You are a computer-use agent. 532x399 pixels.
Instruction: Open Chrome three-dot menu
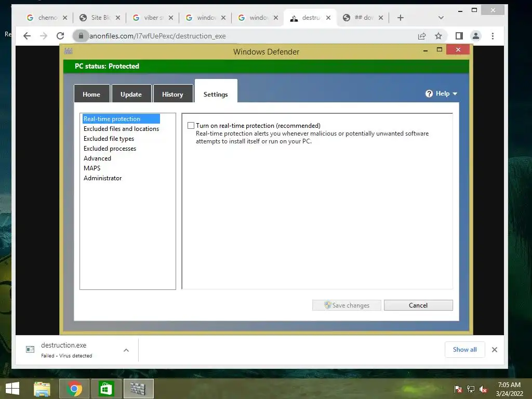click(x=493, y=36)
